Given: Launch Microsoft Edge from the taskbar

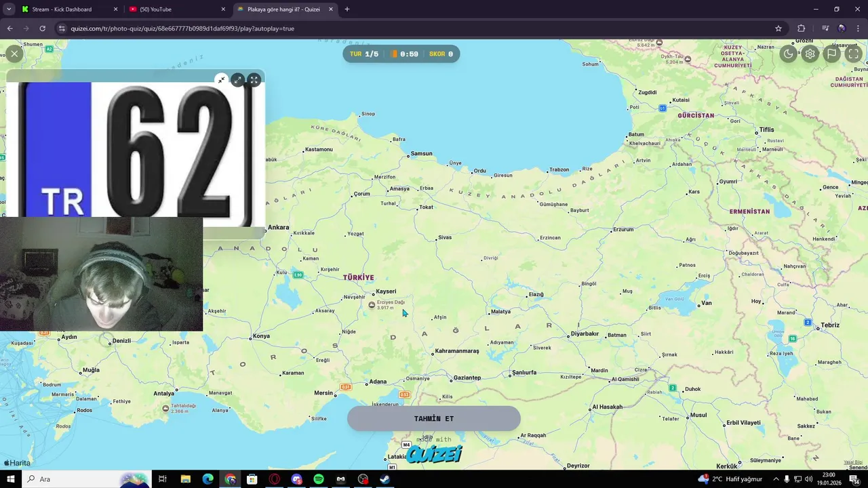Looking at the screenshot, I should 208,479.
